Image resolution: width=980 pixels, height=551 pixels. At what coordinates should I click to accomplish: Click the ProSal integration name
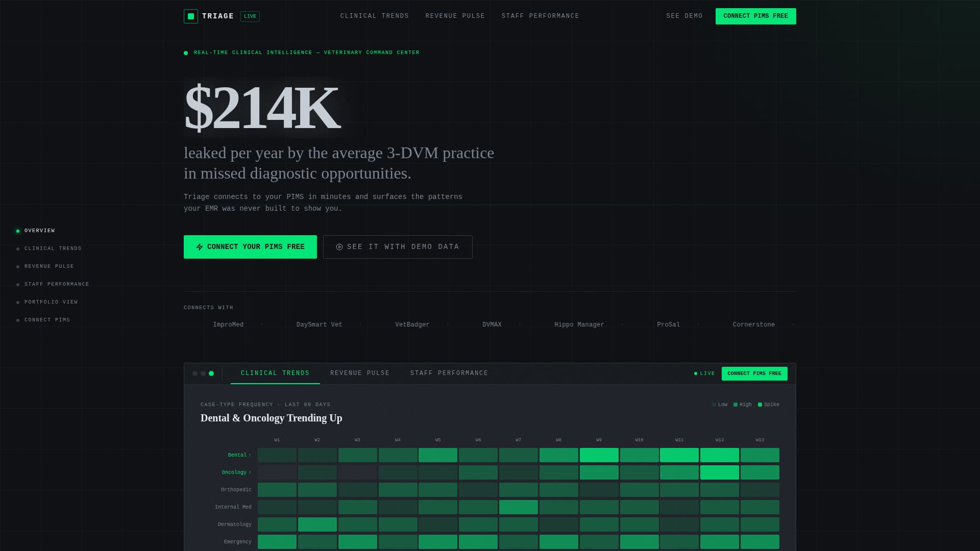click(x=669, y=324)
